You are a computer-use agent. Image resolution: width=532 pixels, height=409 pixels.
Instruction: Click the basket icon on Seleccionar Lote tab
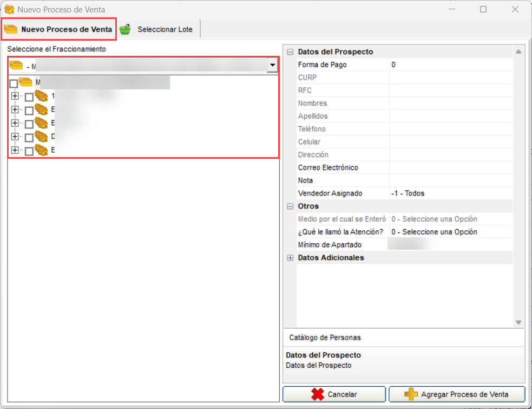tap(125, 29)
